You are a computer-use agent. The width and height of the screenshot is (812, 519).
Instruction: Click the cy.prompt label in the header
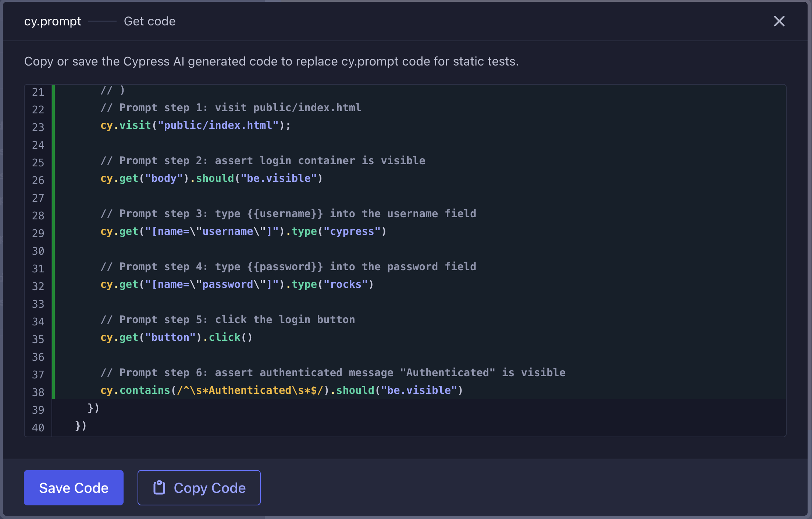click(x=52, y=21)
